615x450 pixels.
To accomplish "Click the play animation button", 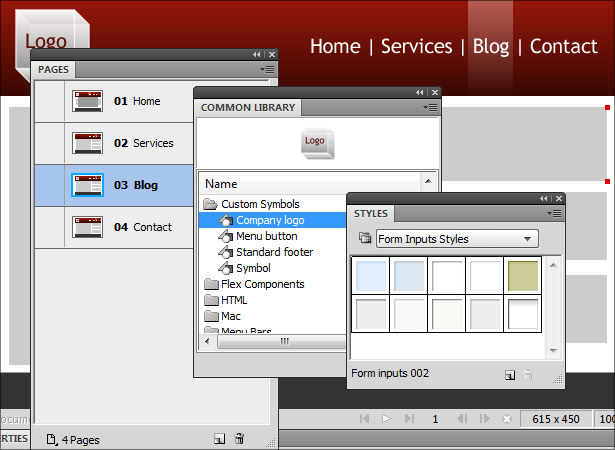I will 386,419.
